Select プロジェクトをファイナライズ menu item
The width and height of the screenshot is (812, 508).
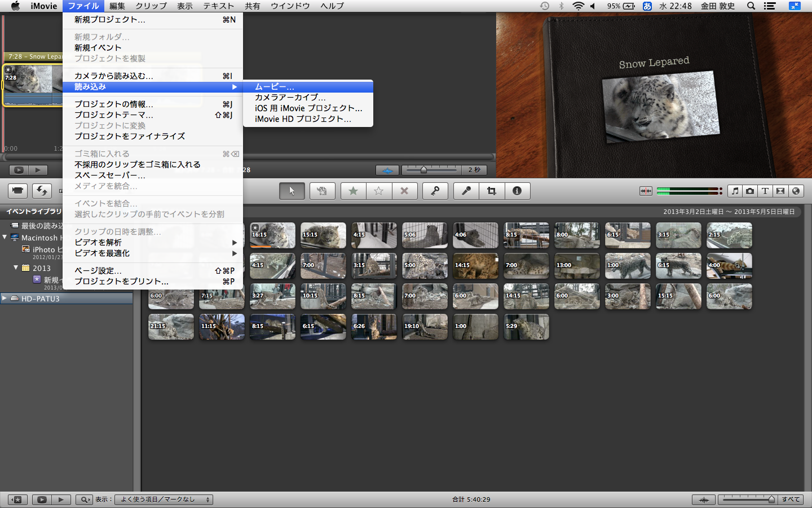(153, 136)
